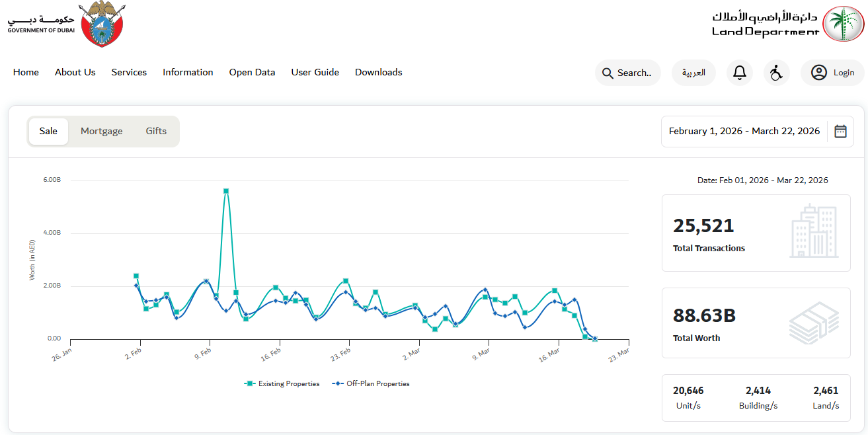
Task: Click the 5.60B peak point on chart
Action: (x=226, y=191)
